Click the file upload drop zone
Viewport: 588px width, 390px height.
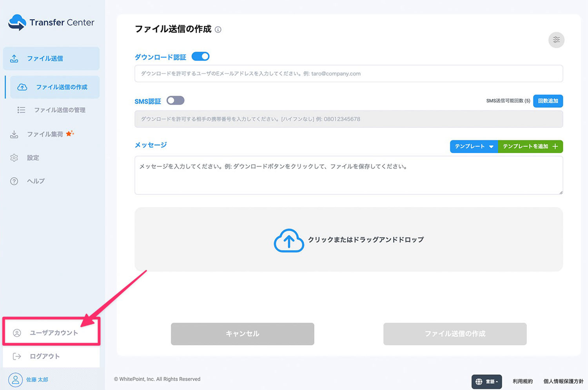348,239
